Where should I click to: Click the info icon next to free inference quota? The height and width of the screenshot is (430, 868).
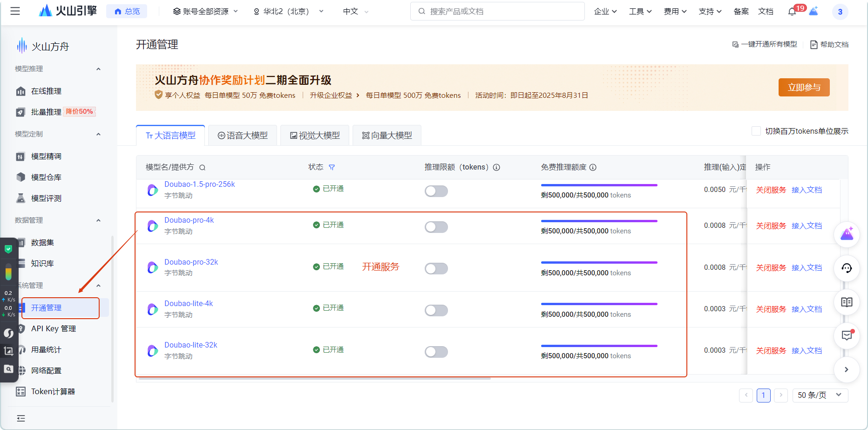point(593,167)
